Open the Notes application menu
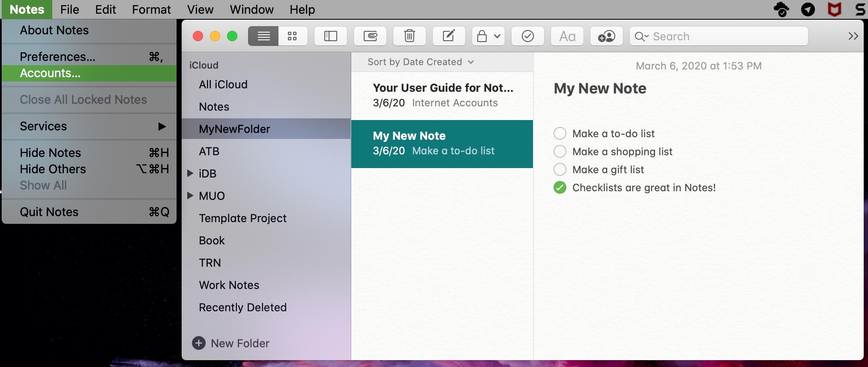Image resolution: width=868 pixels, height=367 pixels. [27, 9]
